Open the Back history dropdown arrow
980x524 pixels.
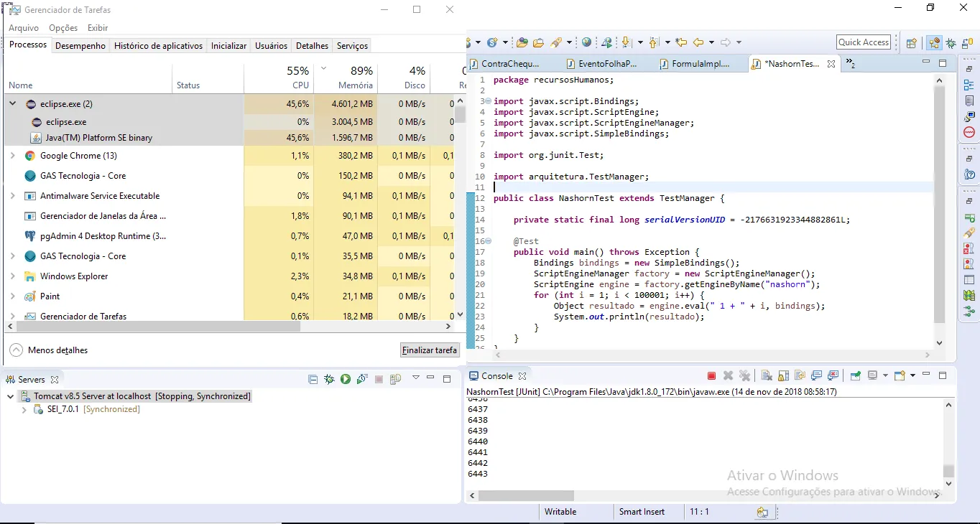pos(711,42)
